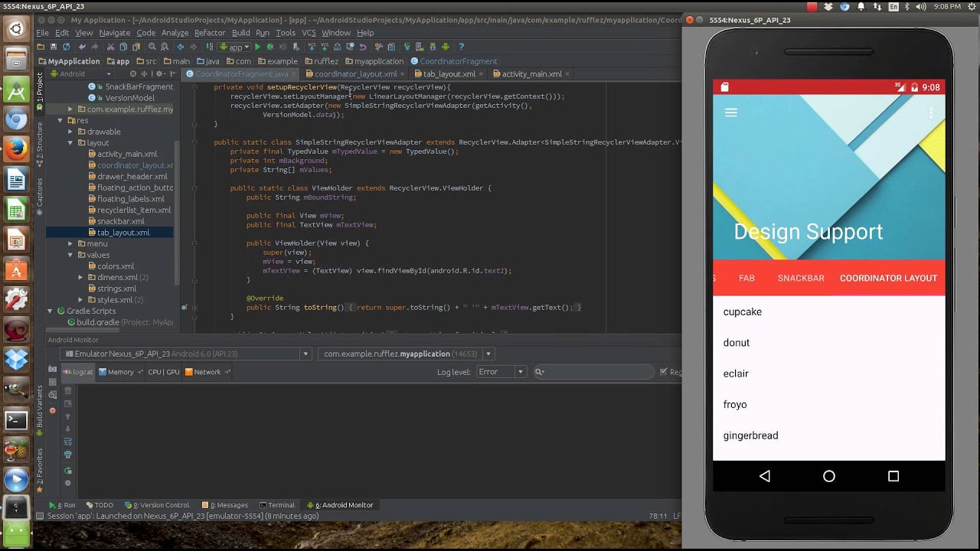Open the Refactor menu

point(210,33)
